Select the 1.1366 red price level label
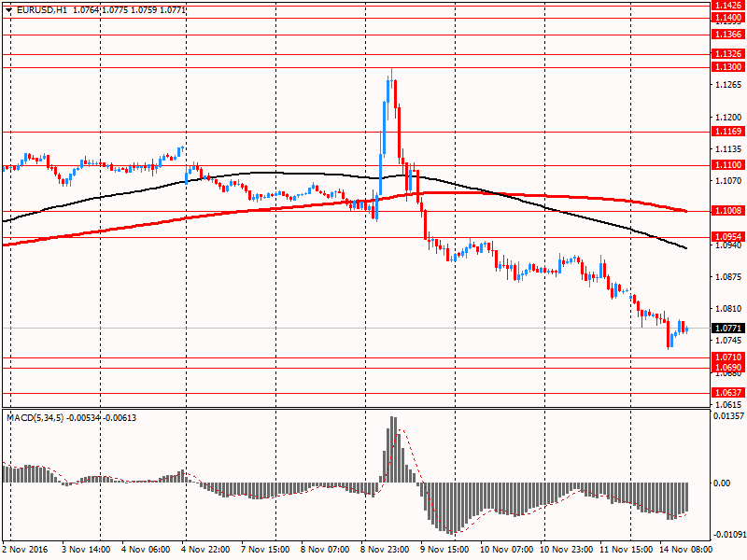747x560 pixels. (728, 35)
